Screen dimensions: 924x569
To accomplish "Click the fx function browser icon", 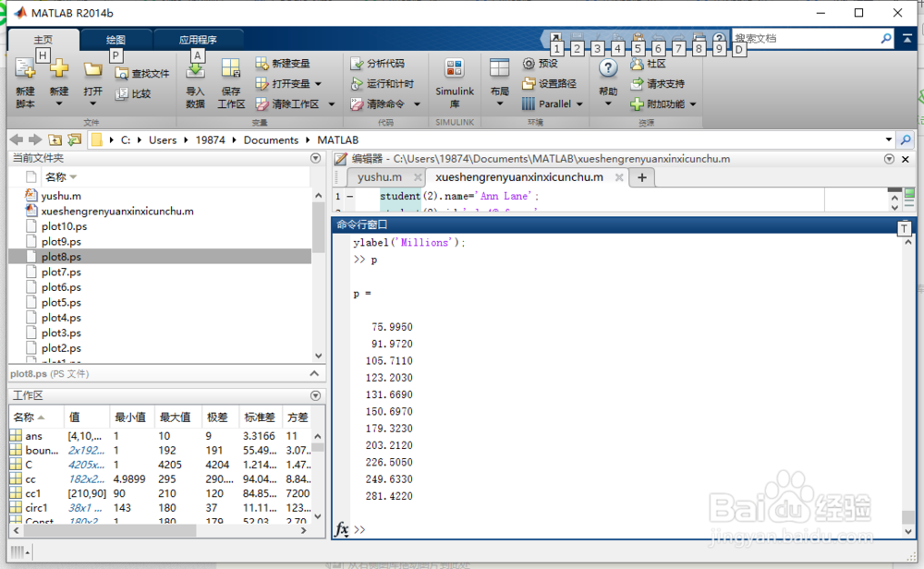I will click(342, 529).
